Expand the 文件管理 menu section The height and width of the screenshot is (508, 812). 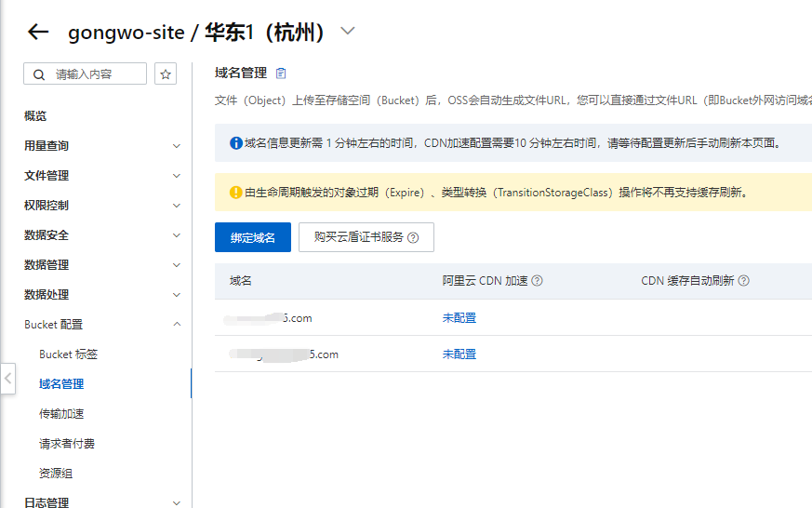click(102, 176)
